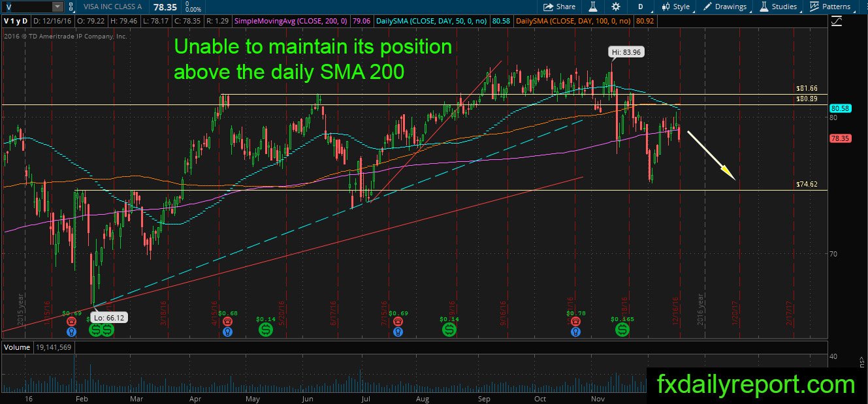868x404 pixels.
Task: Click the 'O: 79.22' open price readout
Action: click(91, 21)
